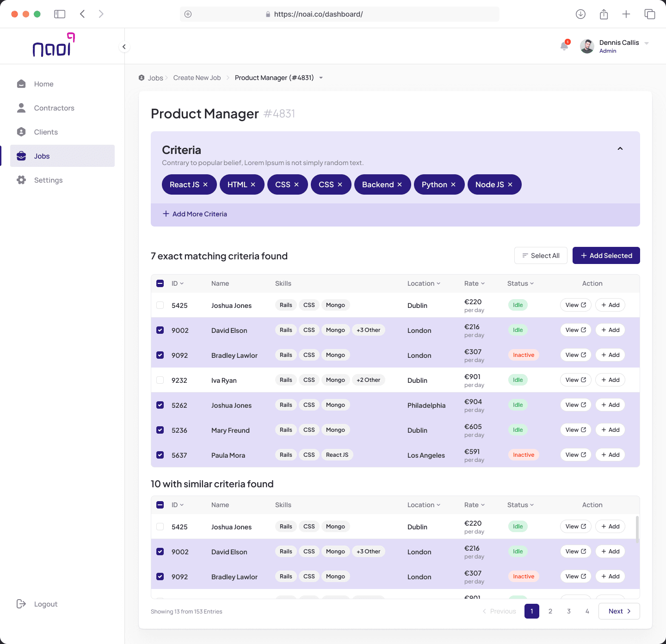
Task: Click the Safari share icon
Action: [604, 14]
